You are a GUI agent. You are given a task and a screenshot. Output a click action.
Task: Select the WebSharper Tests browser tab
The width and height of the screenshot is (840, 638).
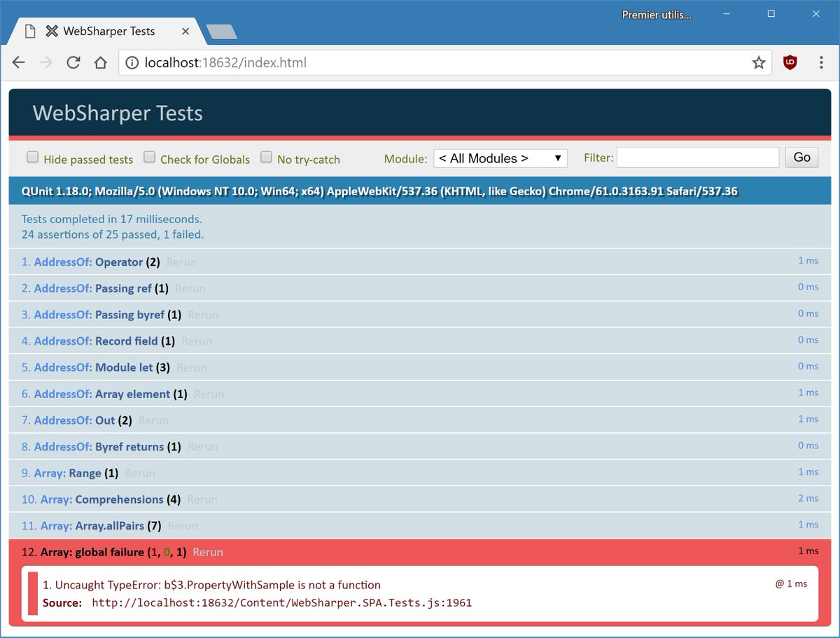click(x=108, y=31)
